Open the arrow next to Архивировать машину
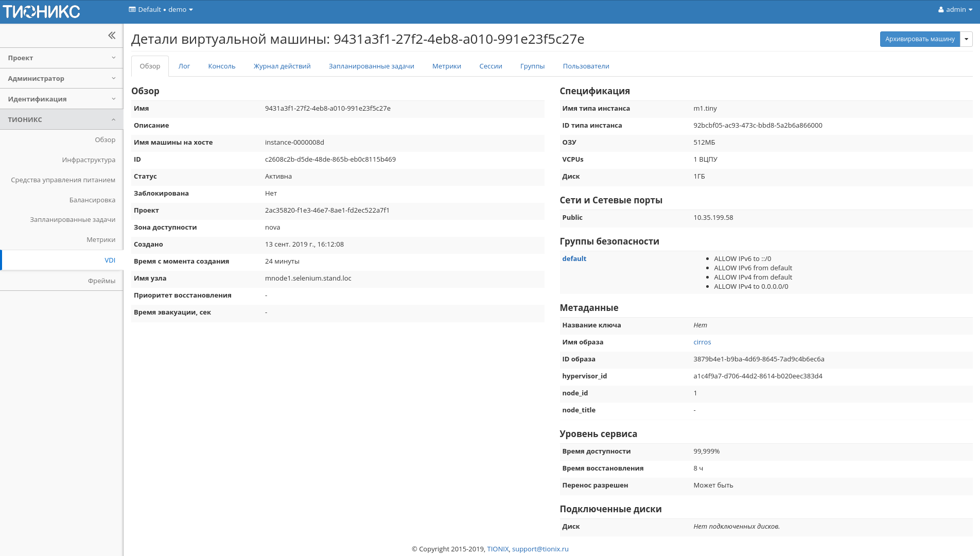Viewport: 980px width, 556px height. 966,39
